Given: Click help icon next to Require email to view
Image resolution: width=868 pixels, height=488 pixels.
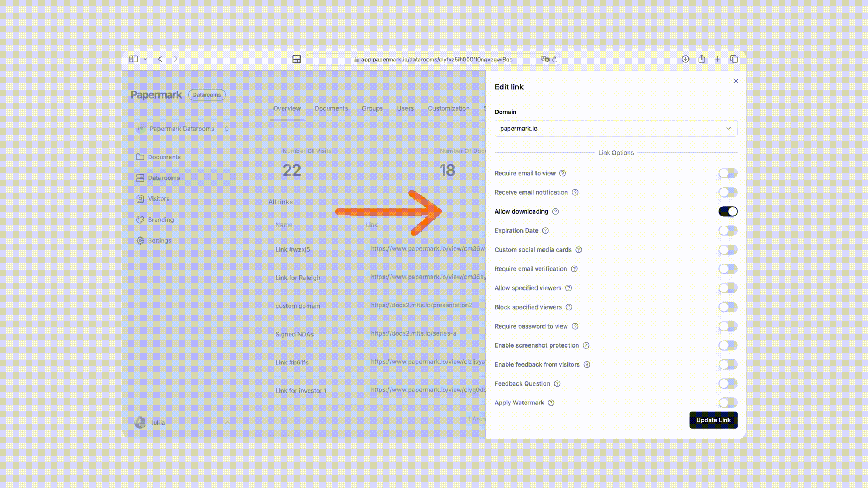Looking at the screenshot, I should [563, 174].
